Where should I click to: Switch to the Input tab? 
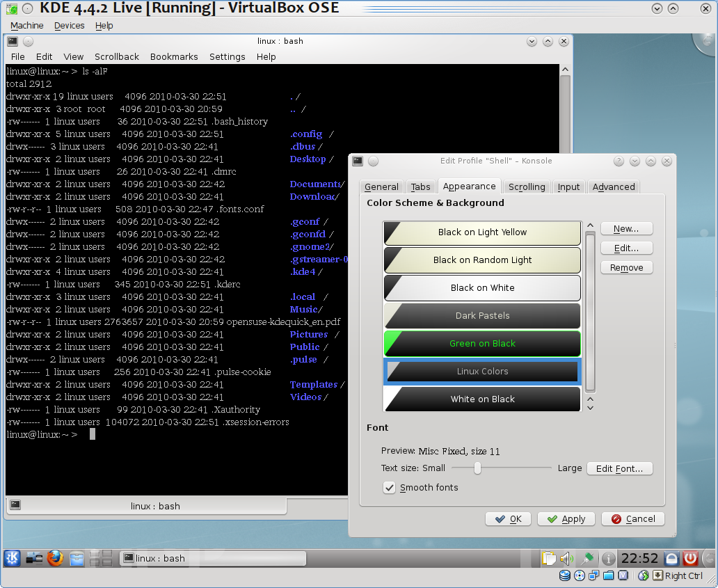click(x=568, y=187)
